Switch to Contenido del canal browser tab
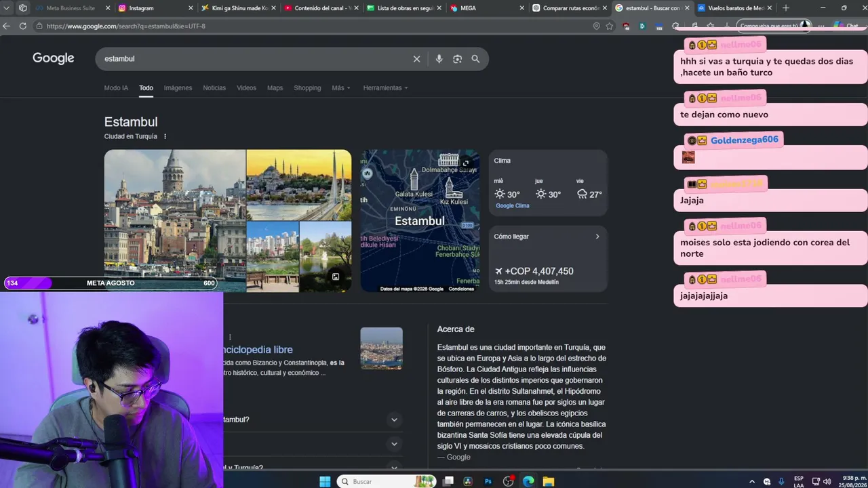 [x=321, y=8]
